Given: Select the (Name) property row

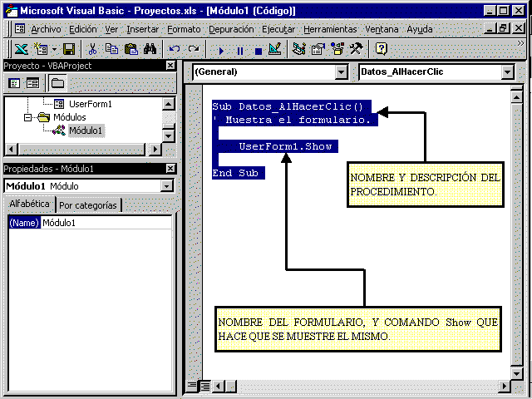Looking at the screenshot, I should (24, 223).
